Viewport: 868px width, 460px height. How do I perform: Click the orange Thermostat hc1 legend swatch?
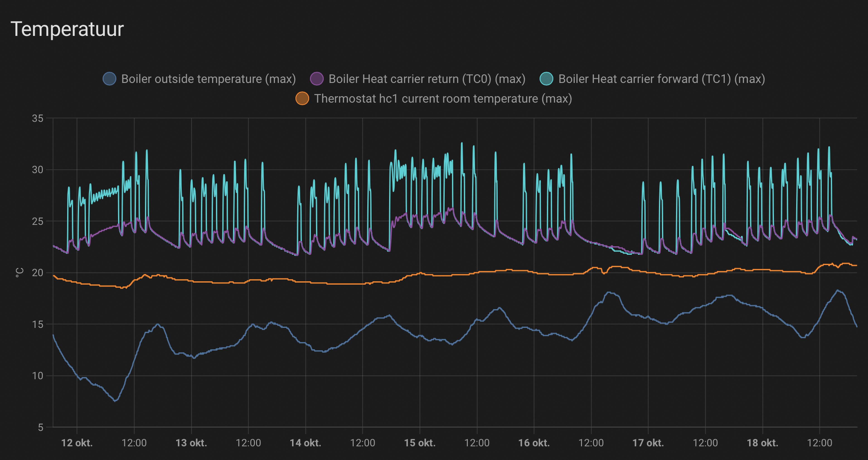[302, 99]
